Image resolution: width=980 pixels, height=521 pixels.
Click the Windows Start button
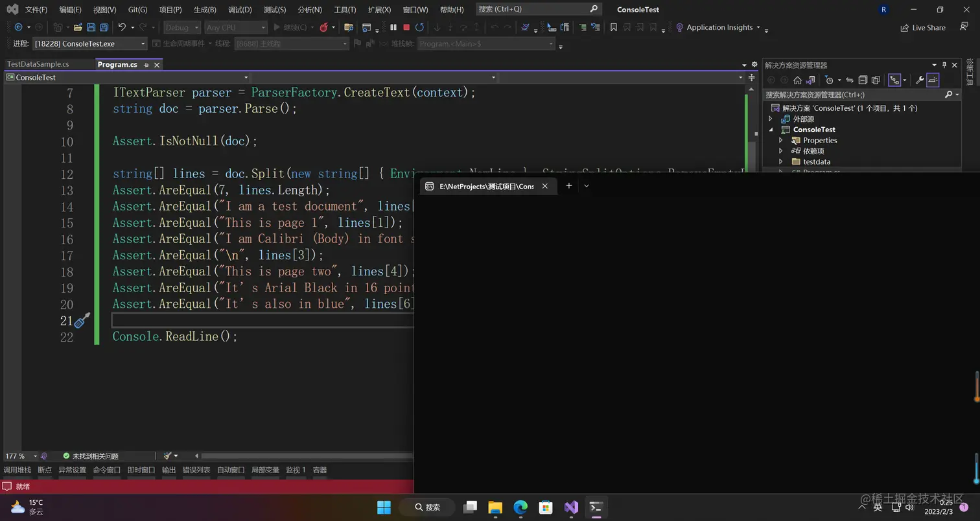[384, 507]
